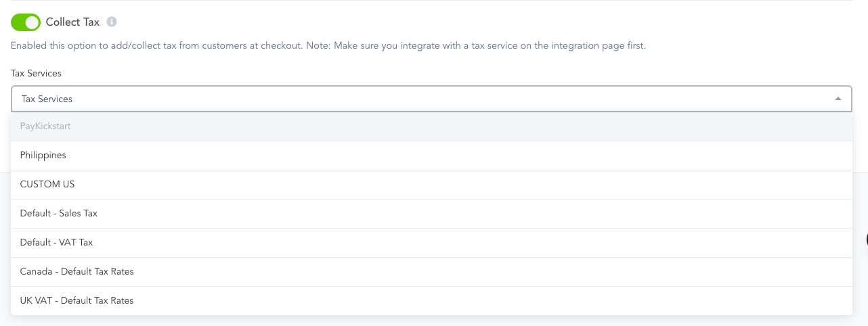Choose UK VAT - Default Tax Rates
Image resolution: width=868 pixels, height=326 pixels.
pyautogui.click(x=431, y=301)
